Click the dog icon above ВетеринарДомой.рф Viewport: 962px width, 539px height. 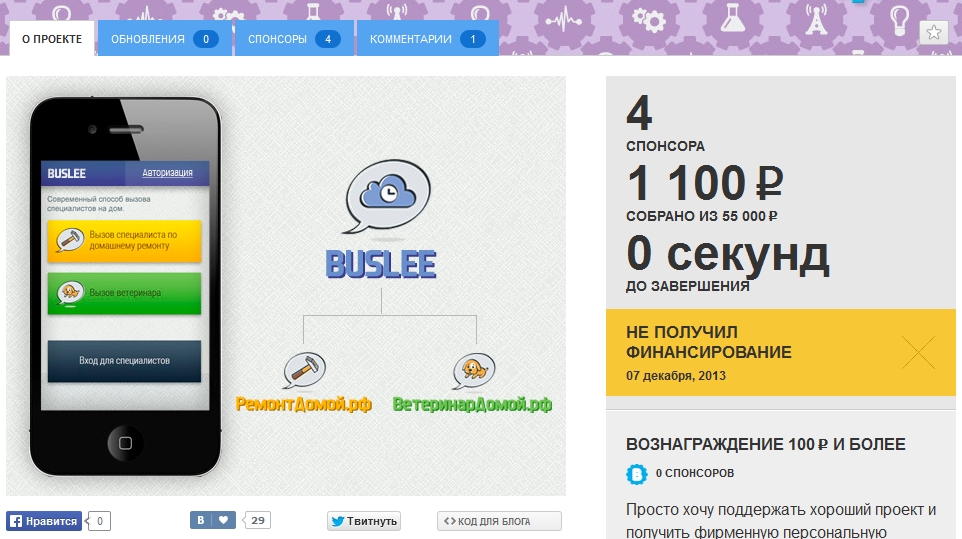474,370
